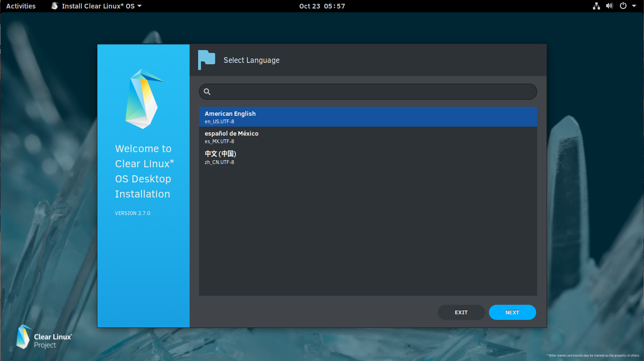Click the Welcome to Clear Linux text
This screenshot has height=361, width=644.
coord(144,171)
